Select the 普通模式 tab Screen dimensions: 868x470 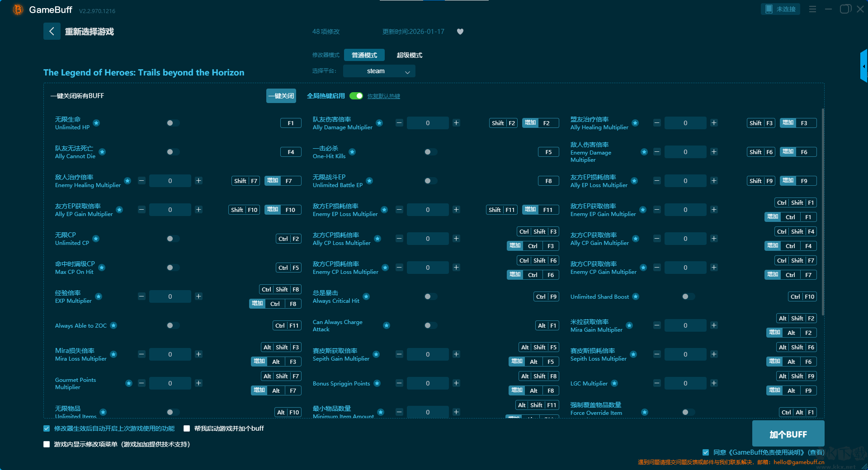click(364, 55)
